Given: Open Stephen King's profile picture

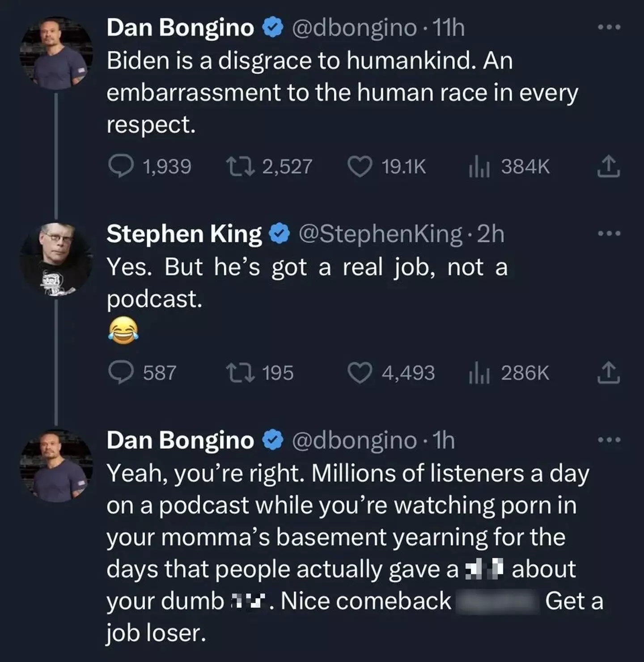Looking at the screenshot, I should coord(56,260).
